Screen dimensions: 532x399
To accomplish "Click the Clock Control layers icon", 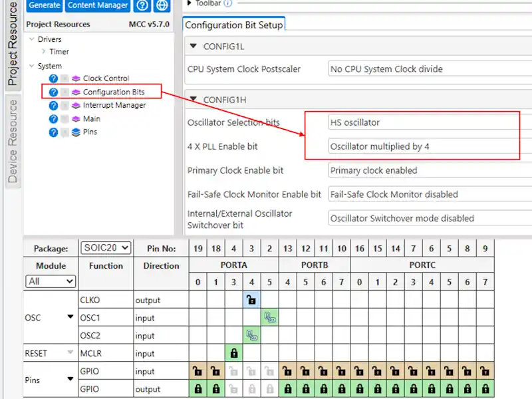I will [76, 78].
